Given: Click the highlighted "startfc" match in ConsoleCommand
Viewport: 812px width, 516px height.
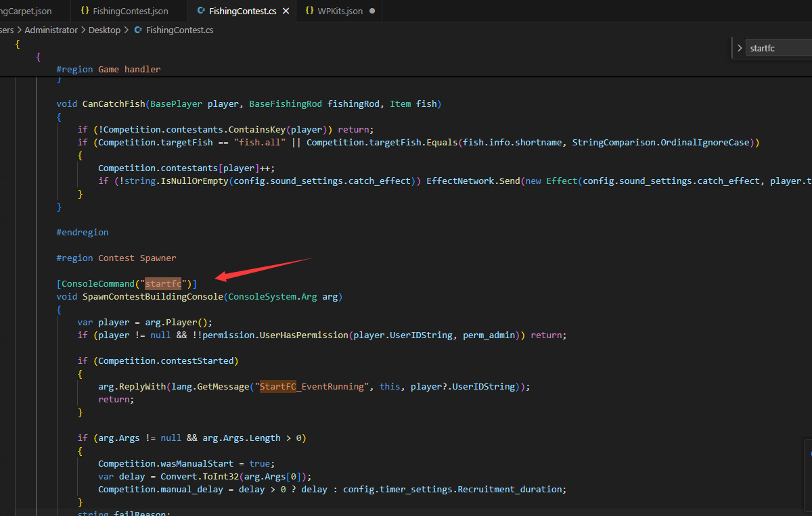Looking at the screenshot, I should 163,284.
